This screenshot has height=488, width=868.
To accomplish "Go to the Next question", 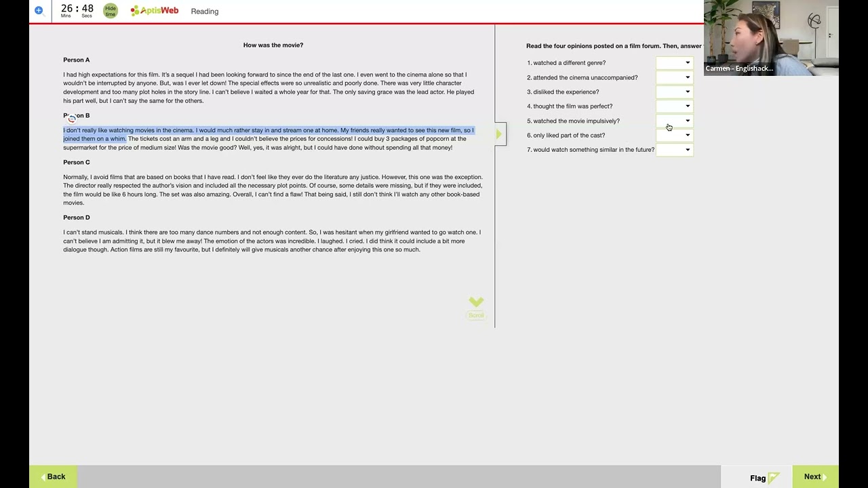I will click(x=816, y=476).
